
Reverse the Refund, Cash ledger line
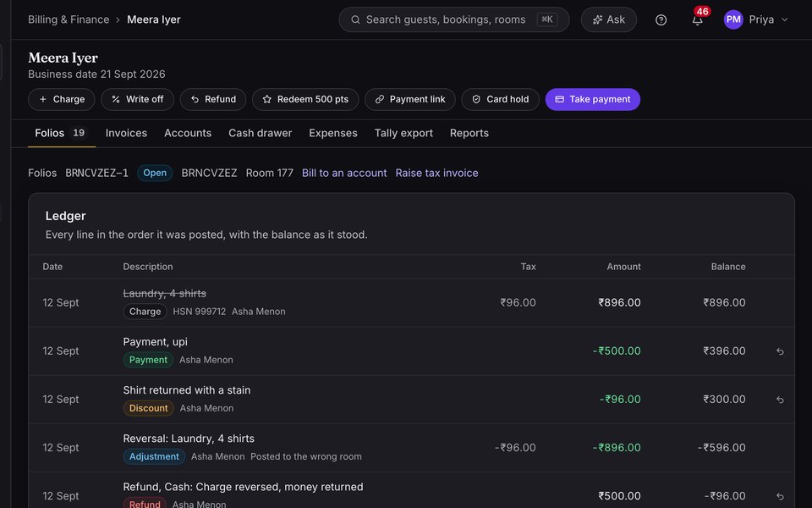coord(780,497)
